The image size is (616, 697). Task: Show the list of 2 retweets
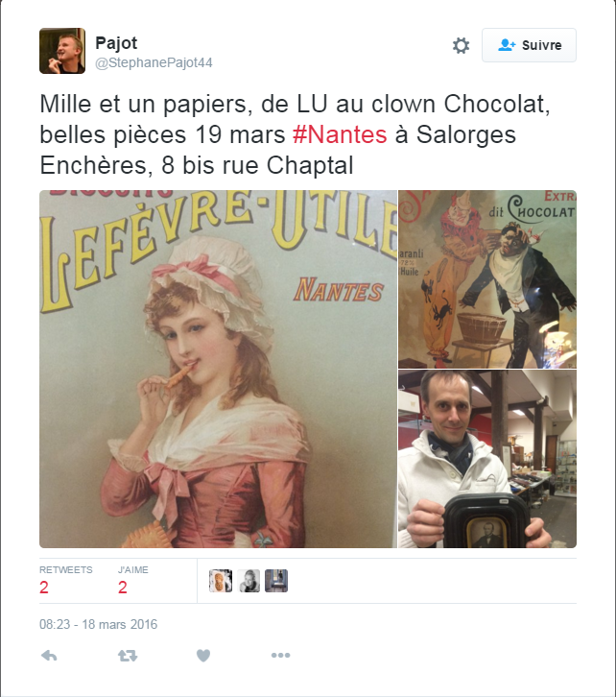point(66,581)
